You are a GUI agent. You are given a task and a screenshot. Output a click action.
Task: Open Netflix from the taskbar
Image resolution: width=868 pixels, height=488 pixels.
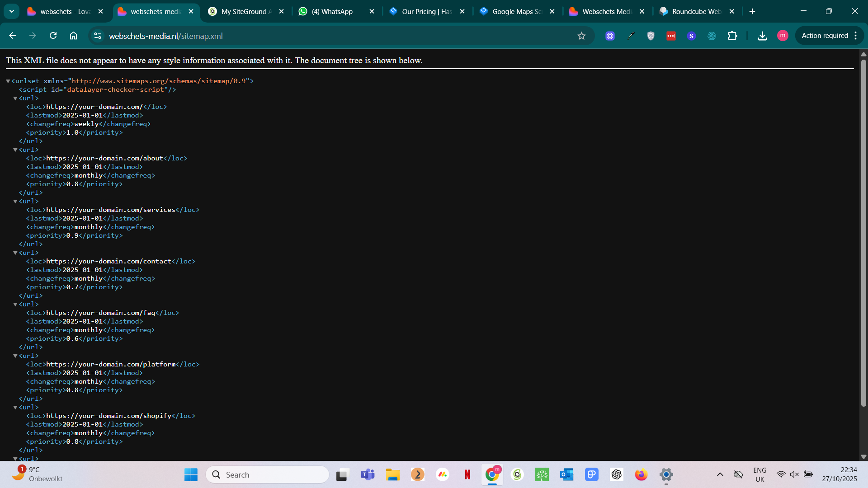point(467,474)
